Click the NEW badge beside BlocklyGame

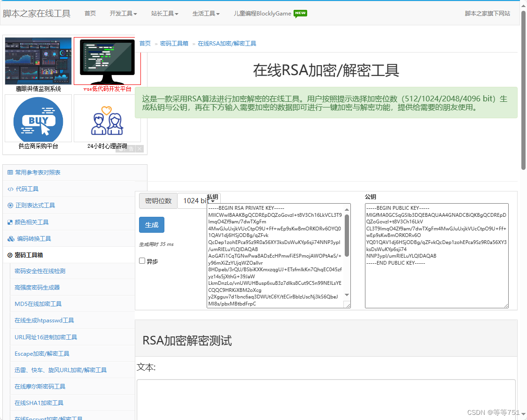(299, 14)
